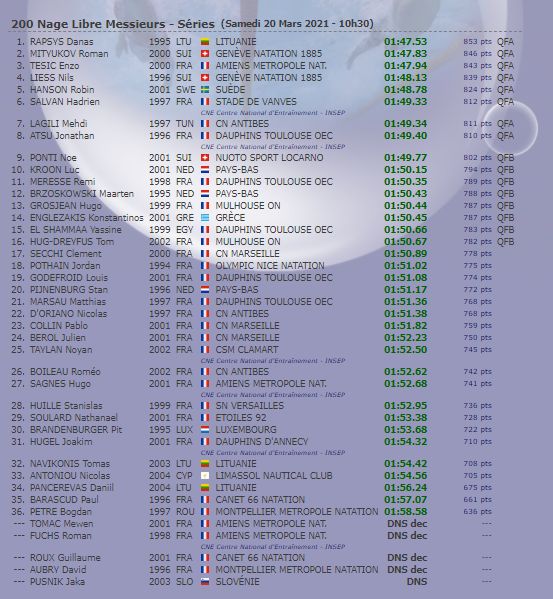Click NUOTO SPORT LOCARNO club name

(269, 158)
